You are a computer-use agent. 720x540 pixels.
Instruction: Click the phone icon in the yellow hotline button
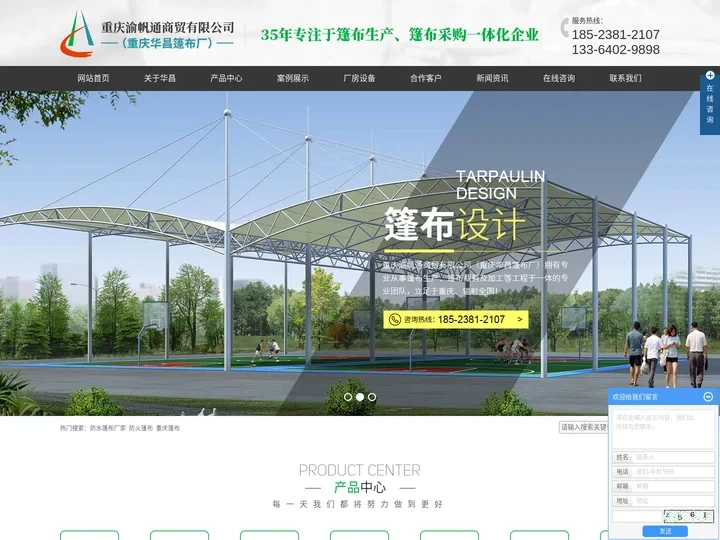pos(394,319)
